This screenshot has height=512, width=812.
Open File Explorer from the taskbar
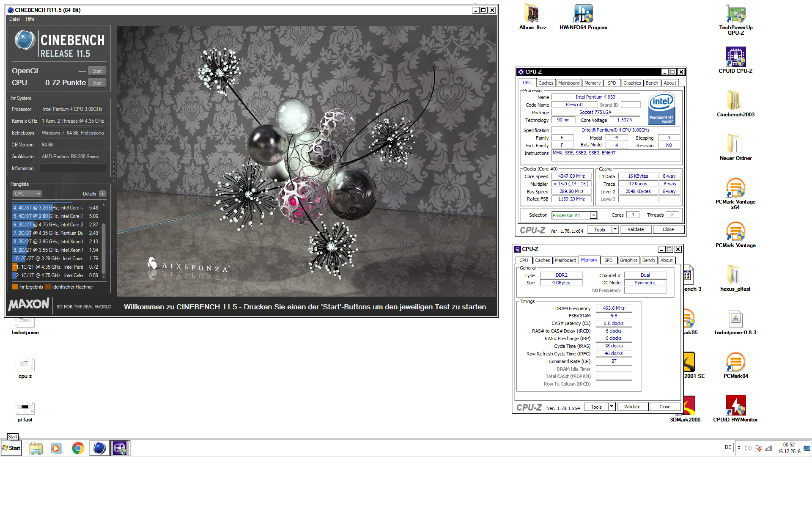pyautogui.click(x=36, y=448)
